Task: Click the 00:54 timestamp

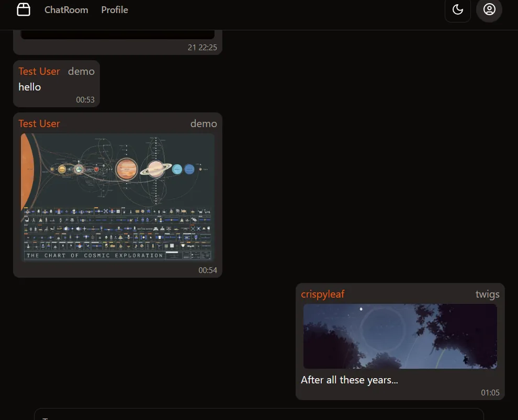Action: coord(208,270)
